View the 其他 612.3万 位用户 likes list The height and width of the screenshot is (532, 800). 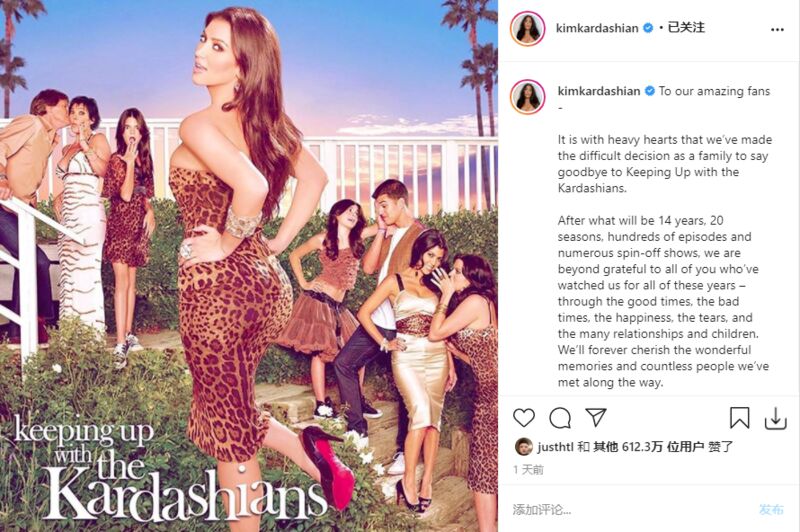[x=648, y=447]
